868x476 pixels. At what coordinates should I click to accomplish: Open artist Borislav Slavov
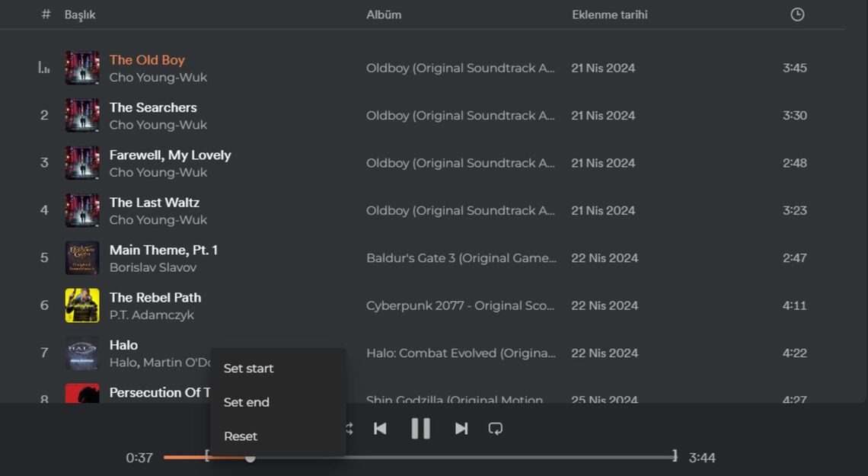click(x=153, y=267)
